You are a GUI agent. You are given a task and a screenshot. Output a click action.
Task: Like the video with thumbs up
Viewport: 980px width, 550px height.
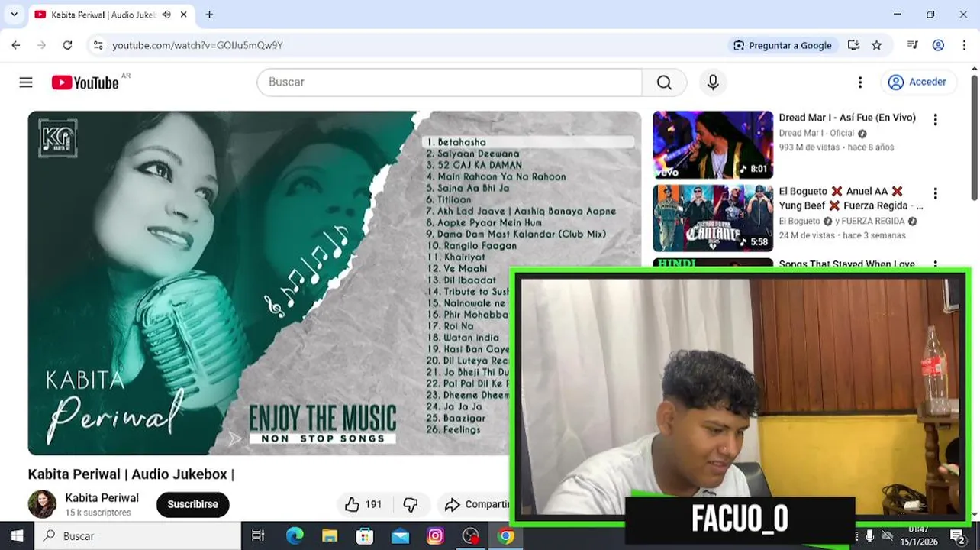tap(363, 504)
